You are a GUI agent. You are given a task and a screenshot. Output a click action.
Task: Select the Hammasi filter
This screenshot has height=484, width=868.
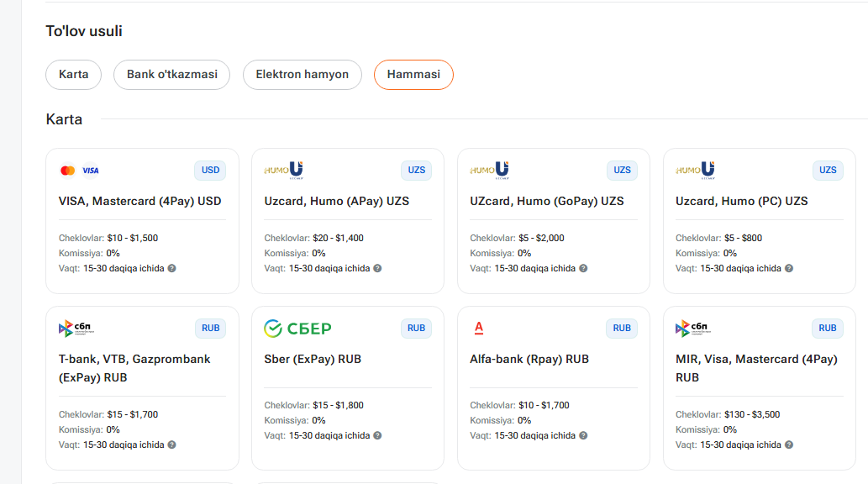(x=413, y=75)
